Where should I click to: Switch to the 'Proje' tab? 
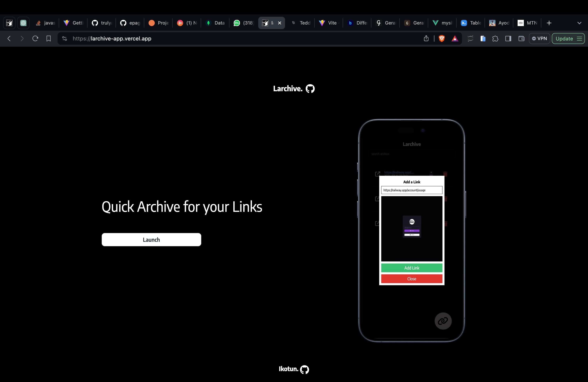tap(159, 23)
